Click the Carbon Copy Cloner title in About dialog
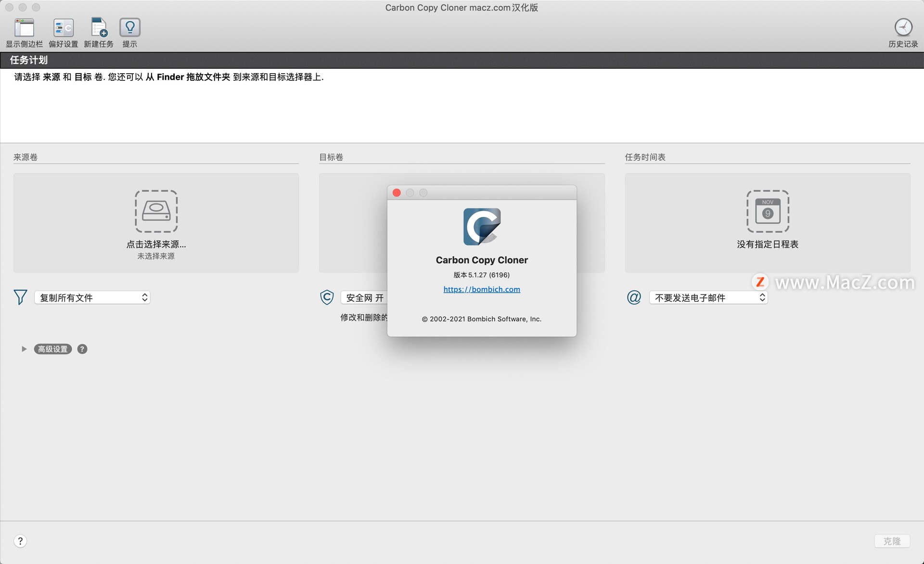Viewport: 924px width, 564px height. point(482,260)
